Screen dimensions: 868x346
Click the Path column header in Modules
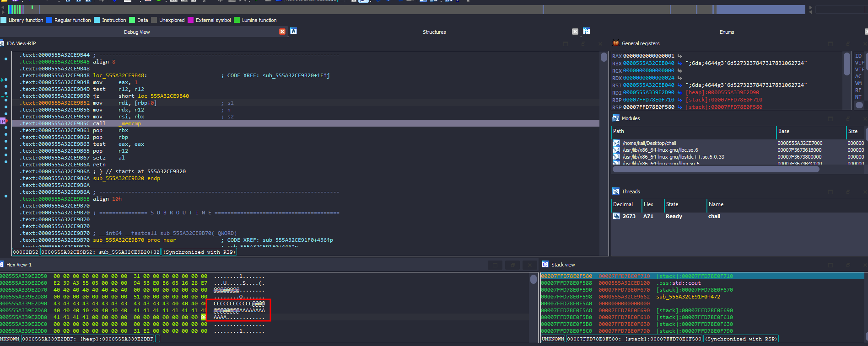coord(619,131)
